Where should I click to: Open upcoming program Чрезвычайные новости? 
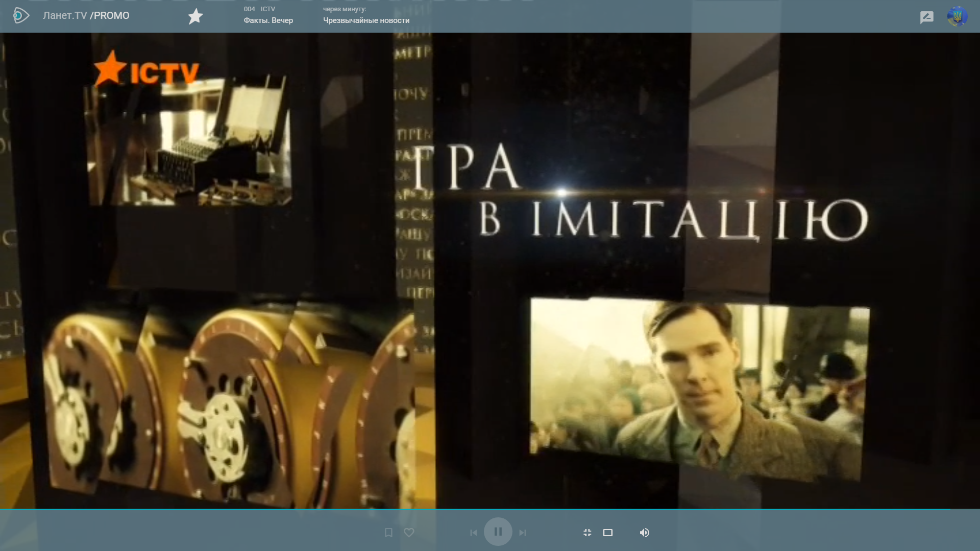point(366,20)
